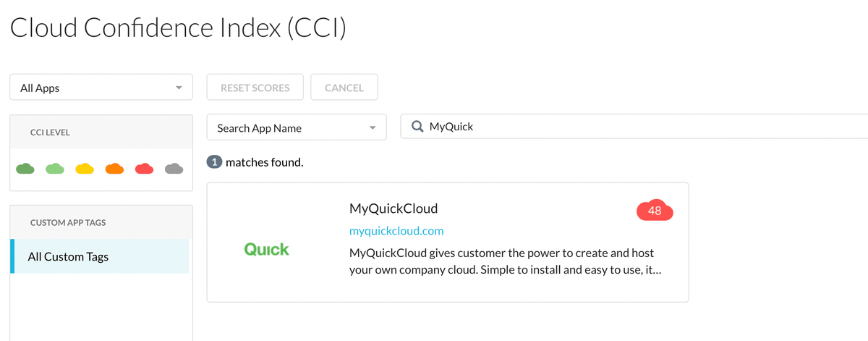This screenshot has height=341, width=868.
Task: Click the Cancel button
Action: (x=344, y=88)
